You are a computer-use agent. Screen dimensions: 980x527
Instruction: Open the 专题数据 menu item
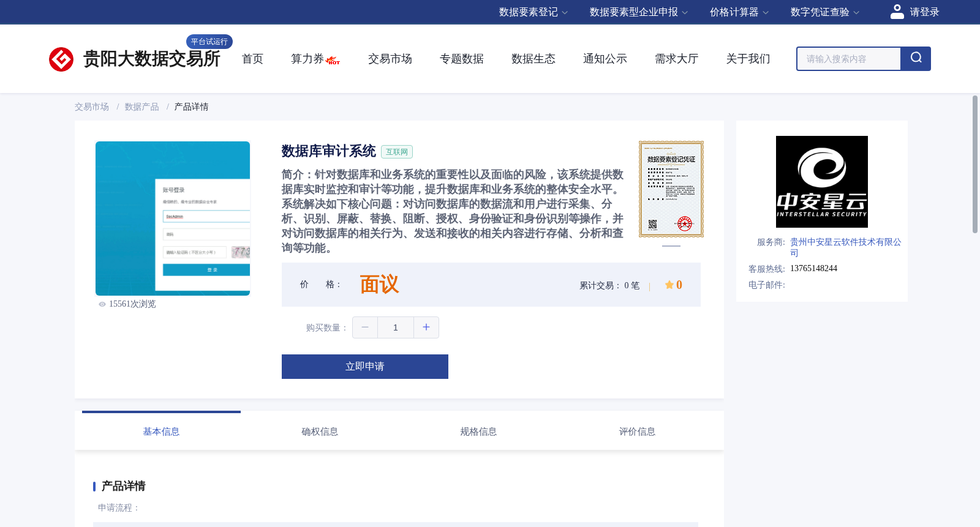click(462, 59)
